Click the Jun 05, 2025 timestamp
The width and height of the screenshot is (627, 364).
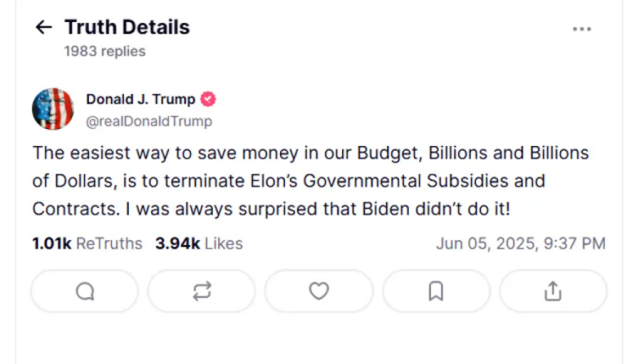(520, 243)
